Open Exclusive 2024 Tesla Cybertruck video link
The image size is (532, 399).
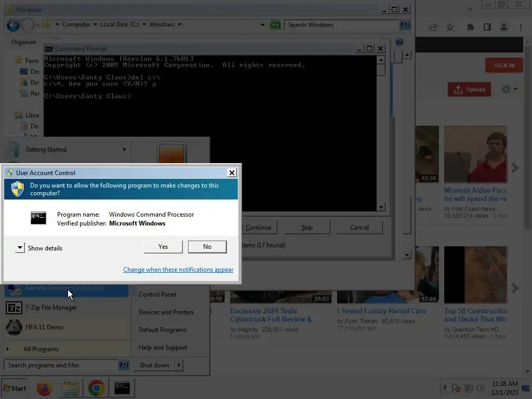pyautogui.click(x=271, y=315)
